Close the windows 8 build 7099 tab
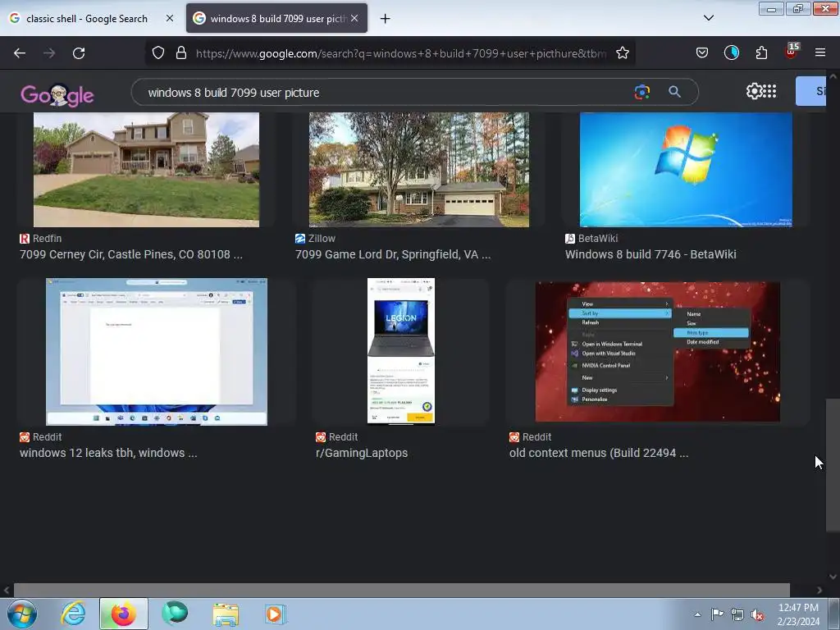This screenshot has width=840, height=630. coord(354,18)
